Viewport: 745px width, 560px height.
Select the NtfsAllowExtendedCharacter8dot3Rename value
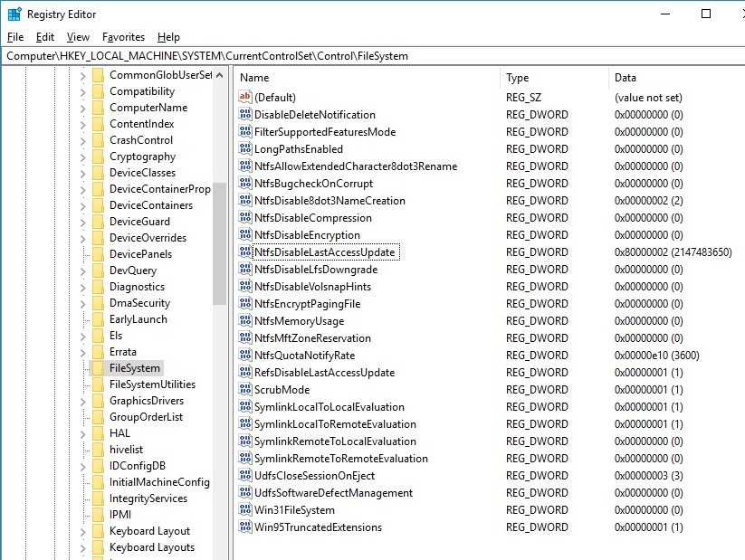356,166
